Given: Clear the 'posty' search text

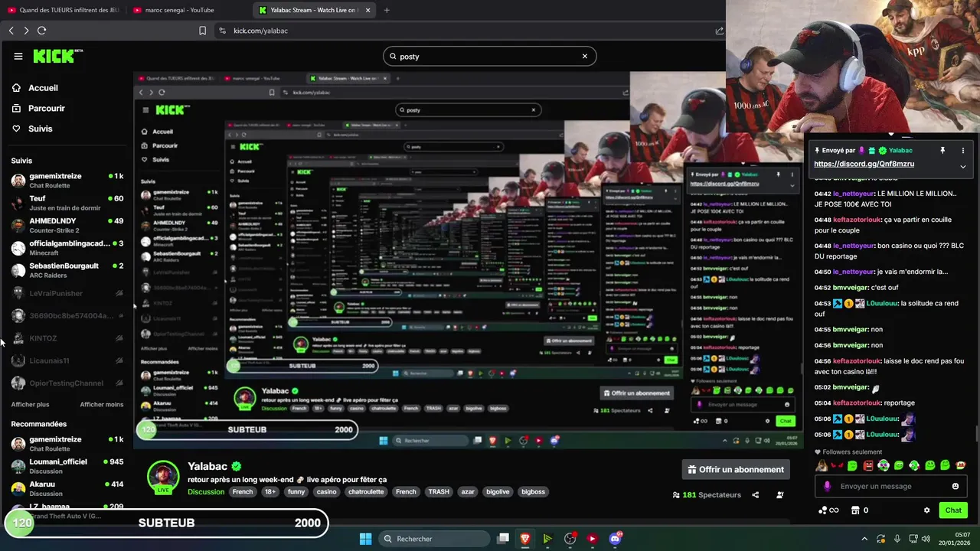Looking at the screenshot, I should 584,56.
